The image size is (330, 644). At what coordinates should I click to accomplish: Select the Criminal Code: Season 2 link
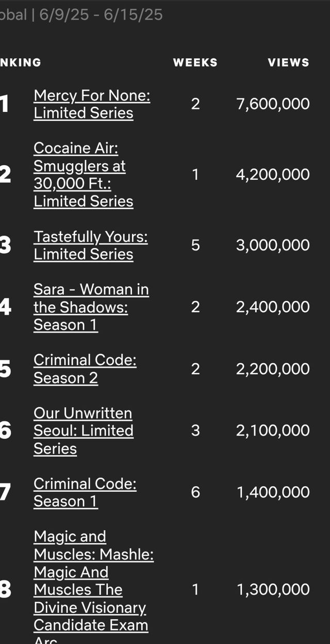point(85,369)
